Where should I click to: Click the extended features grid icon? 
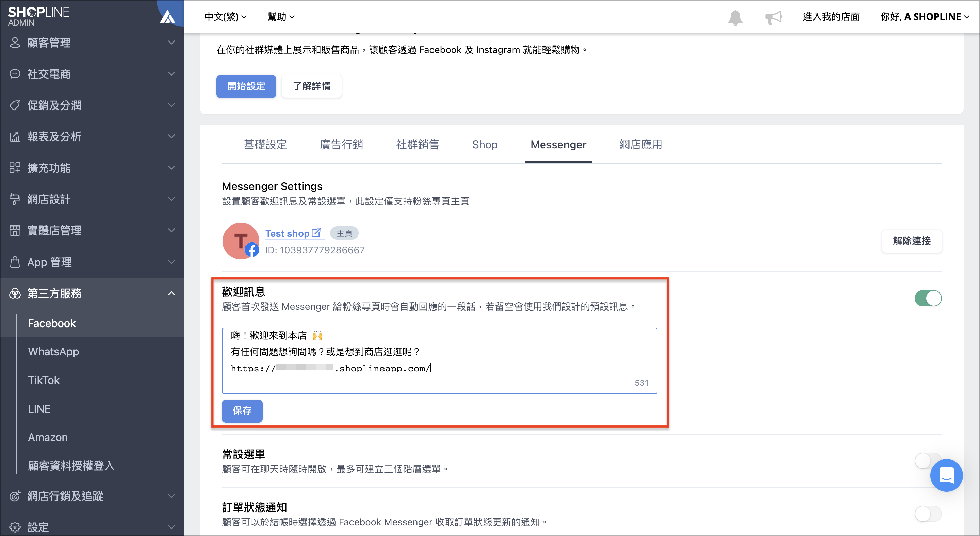click(x=15, y=168)
